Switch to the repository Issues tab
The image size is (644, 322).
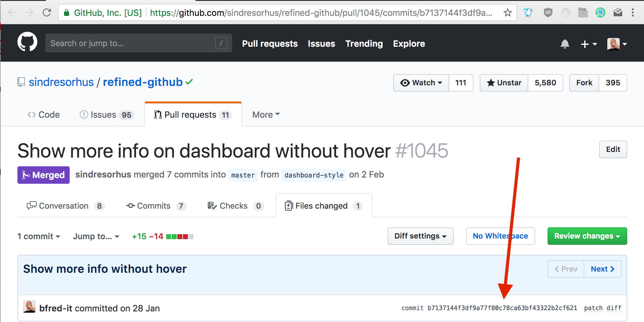107,115
